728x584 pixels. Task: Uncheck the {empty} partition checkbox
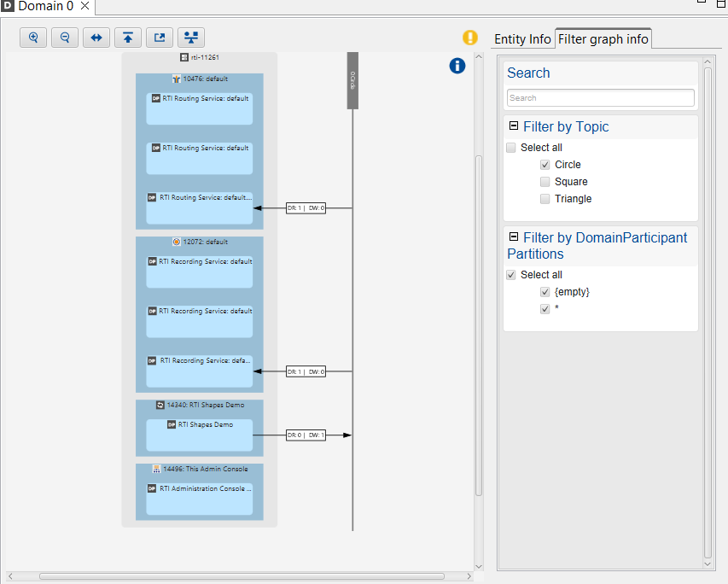click(545, 291)
